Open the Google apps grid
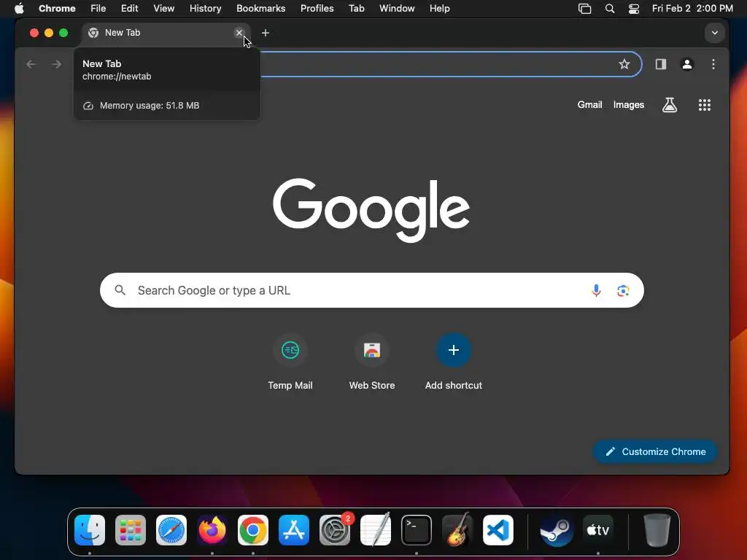Image resolution: width=747 pixels, height=560 pixels. coord(705,105)
